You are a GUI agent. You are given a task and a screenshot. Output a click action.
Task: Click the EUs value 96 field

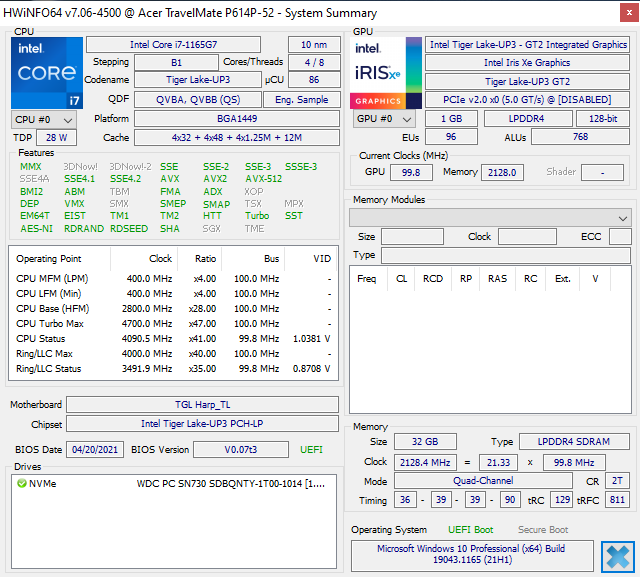tap(451, 137)
